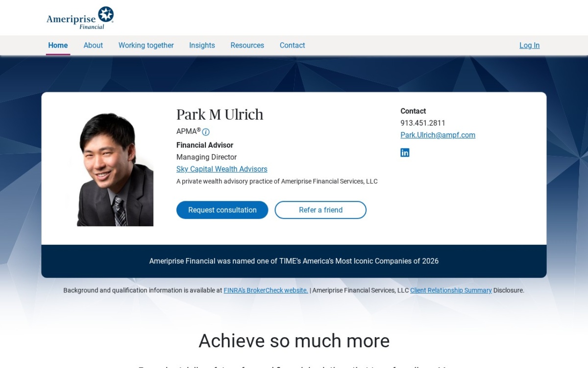Viewport: 588px width, 368px height.
Task: Open the About menu item
Action: click(x=93, y=45)
